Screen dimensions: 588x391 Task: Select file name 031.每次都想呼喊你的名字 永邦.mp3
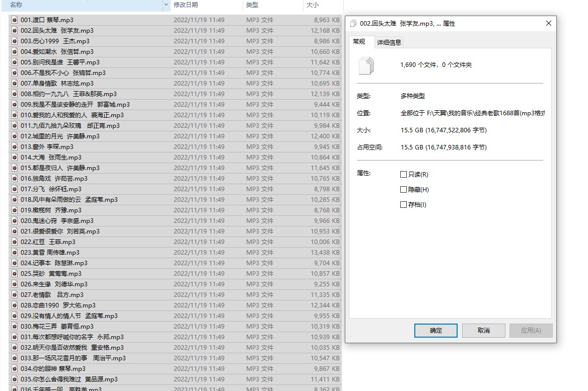(x=72, y=337)
